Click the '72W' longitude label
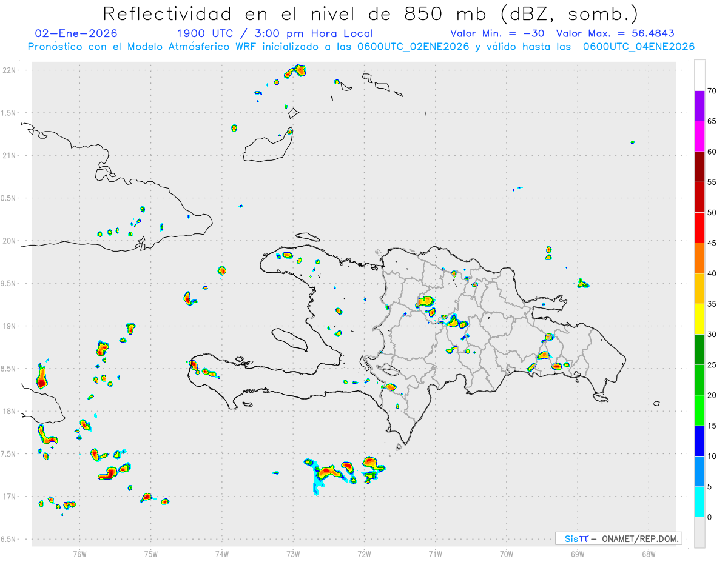 (364, 554)
